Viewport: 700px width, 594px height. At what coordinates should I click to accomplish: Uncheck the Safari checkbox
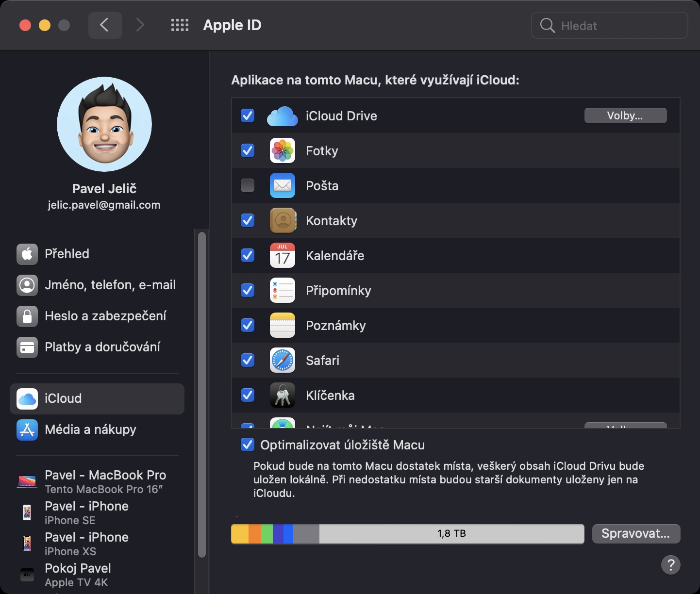pyautogui.click(x=248, y=360)
